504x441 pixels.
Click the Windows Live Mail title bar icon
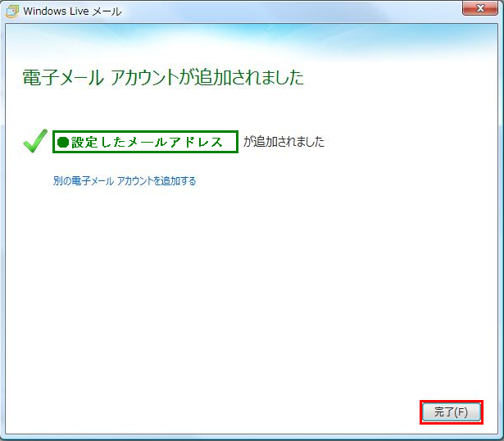point(12,11)
